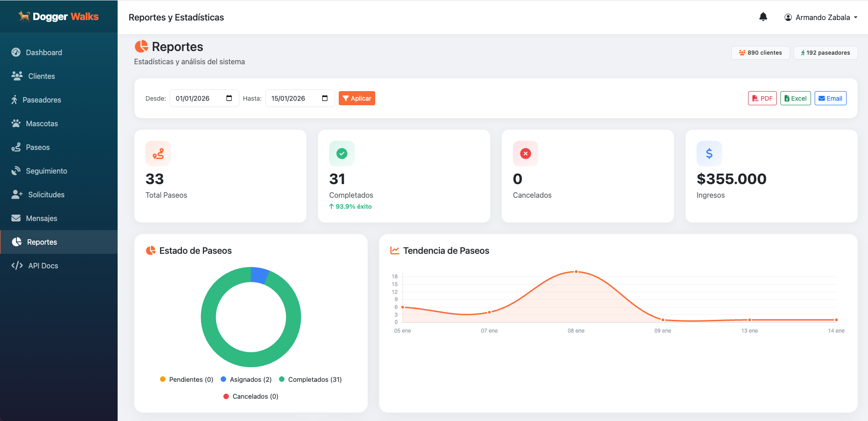Switch to the Reportes section in the sidebar

click(x=42, y=242)
